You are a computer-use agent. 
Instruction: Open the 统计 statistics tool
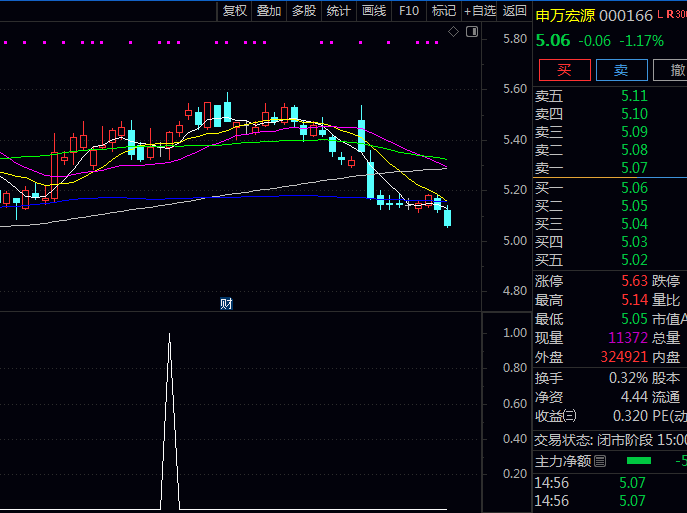pos(339,11)
